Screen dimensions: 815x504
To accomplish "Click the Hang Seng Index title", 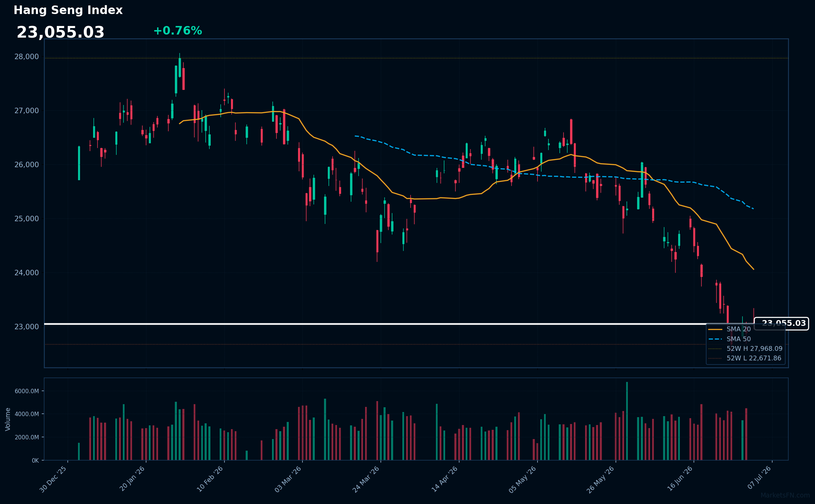I will (68, 10).
